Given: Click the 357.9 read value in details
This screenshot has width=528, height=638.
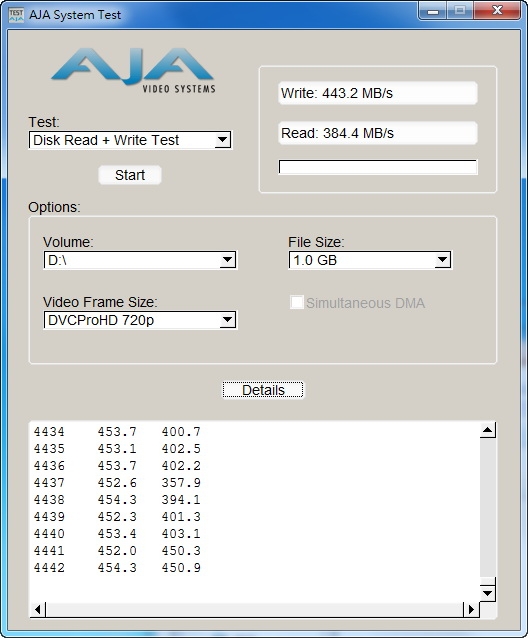Looking at the screenshot, I should [x=181, y=483].
